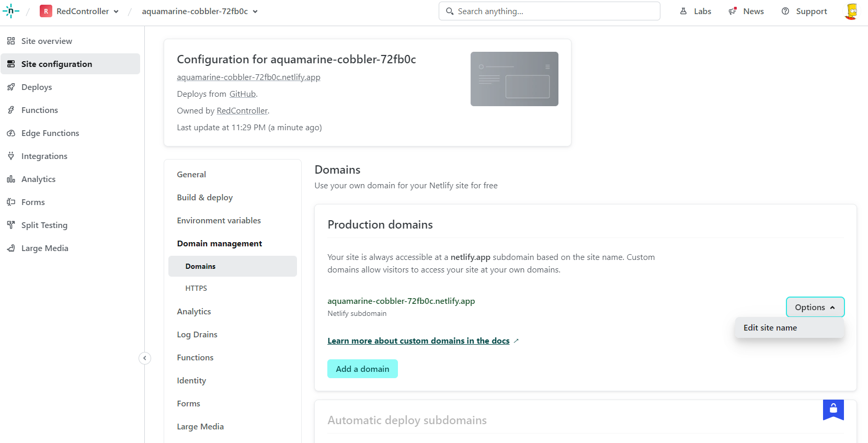Screen dimensions: 868x443
Task: Click the Add a domain button
Action: 362,369
